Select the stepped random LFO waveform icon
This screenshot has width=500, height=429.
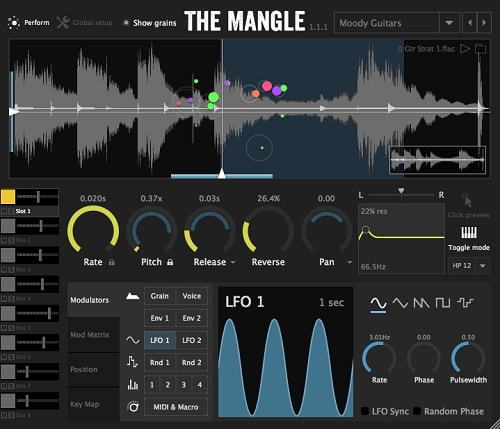[465, 303]
